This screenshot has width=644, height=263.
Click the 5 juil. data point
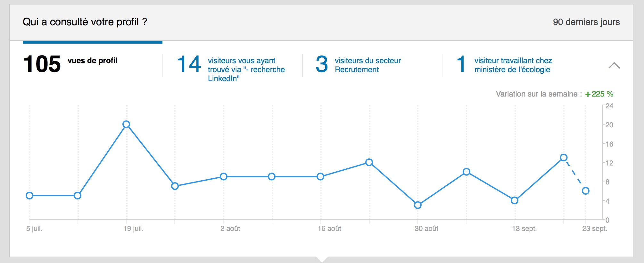click(x=29, y=196)
